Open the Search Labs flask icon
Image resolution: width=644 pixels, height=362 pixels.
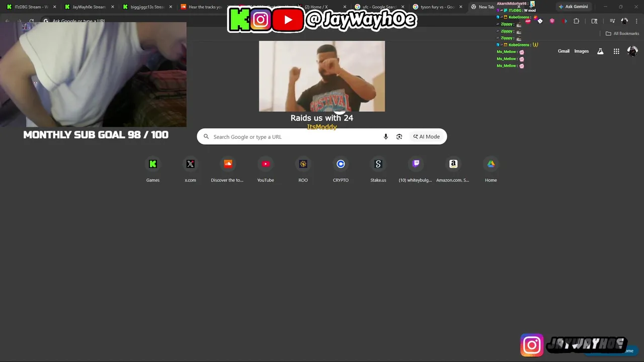point(600,51)
